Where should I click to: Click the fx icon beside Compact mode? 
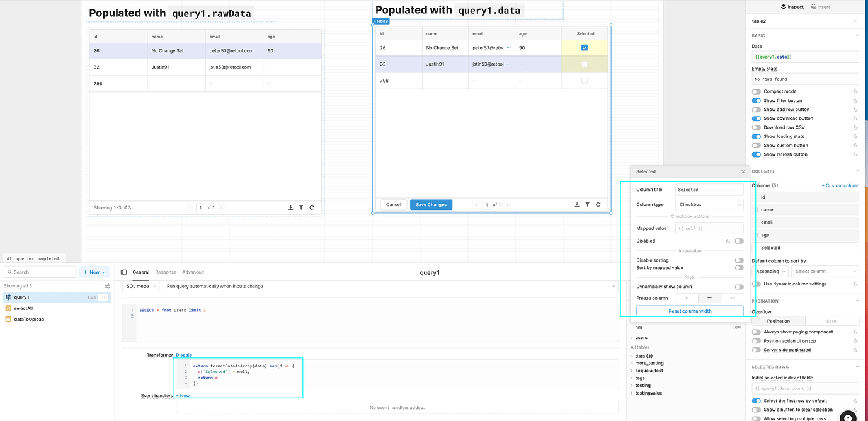click(x=855, y=91)
